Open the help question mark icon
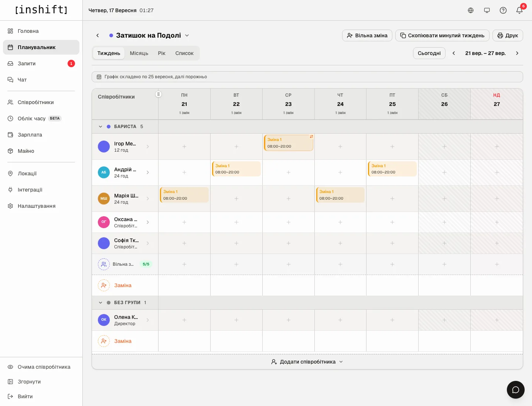The width and height of the screenshot is (532, 406). click(x=503, y=10)
